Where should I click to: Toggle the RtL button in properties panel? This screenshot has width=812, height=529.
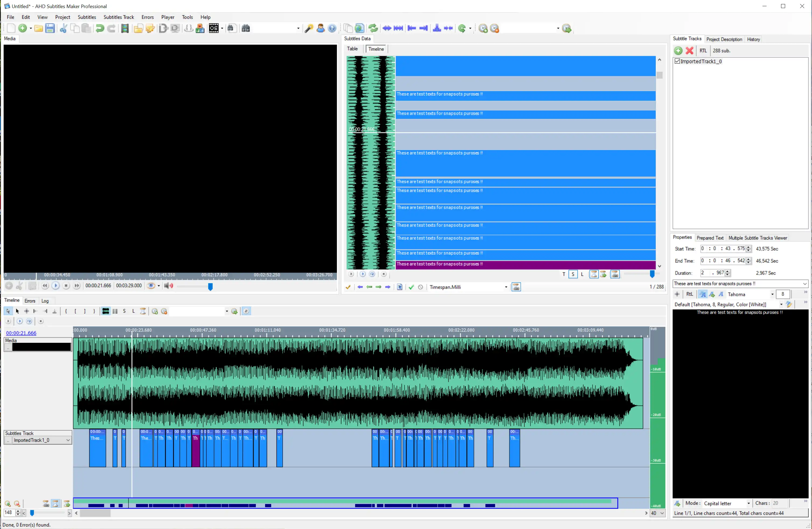pyautogui.click(x=690, y=294)
